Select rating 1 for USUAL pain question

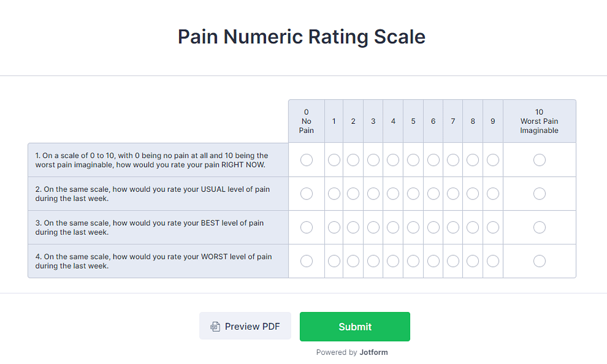click(x=334, y=194)
